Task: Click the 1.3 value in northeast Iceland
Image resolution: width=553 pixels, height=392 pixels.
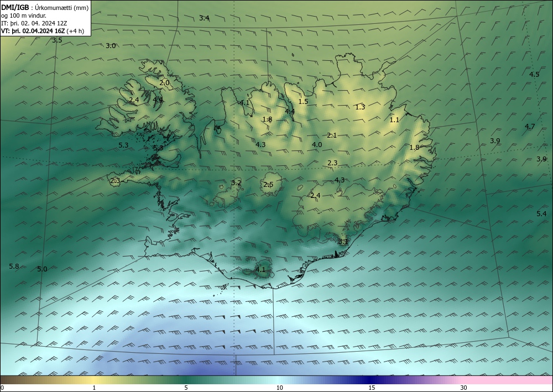Action: (360, 107)
